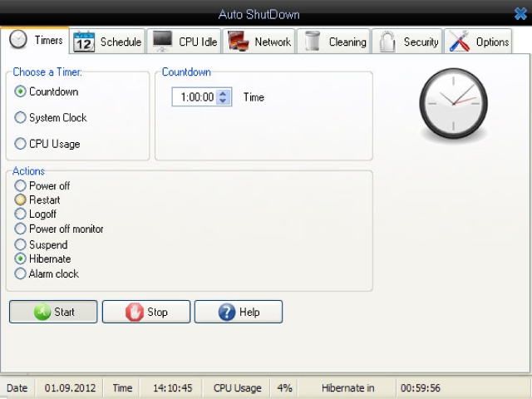The image size is (532, 399).
Task: Click the CPU Usage status bar label
Action: pyautogui.click(x=238, y=388)
